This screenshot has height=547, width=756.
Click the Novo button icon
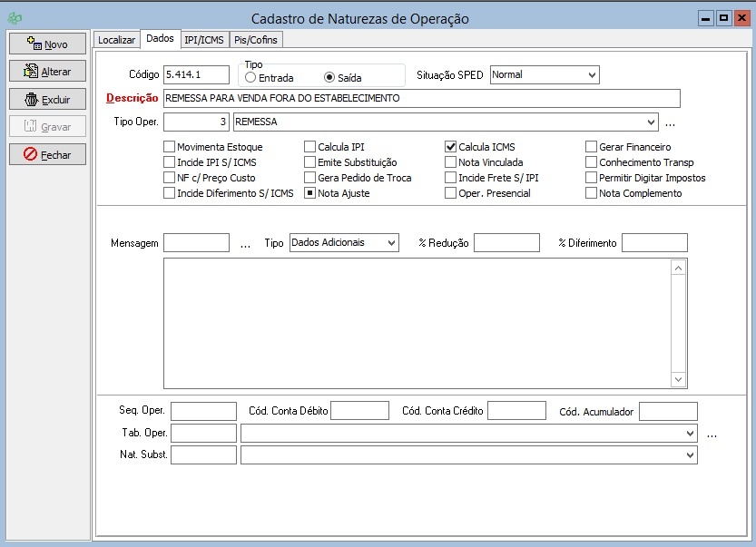34,44
